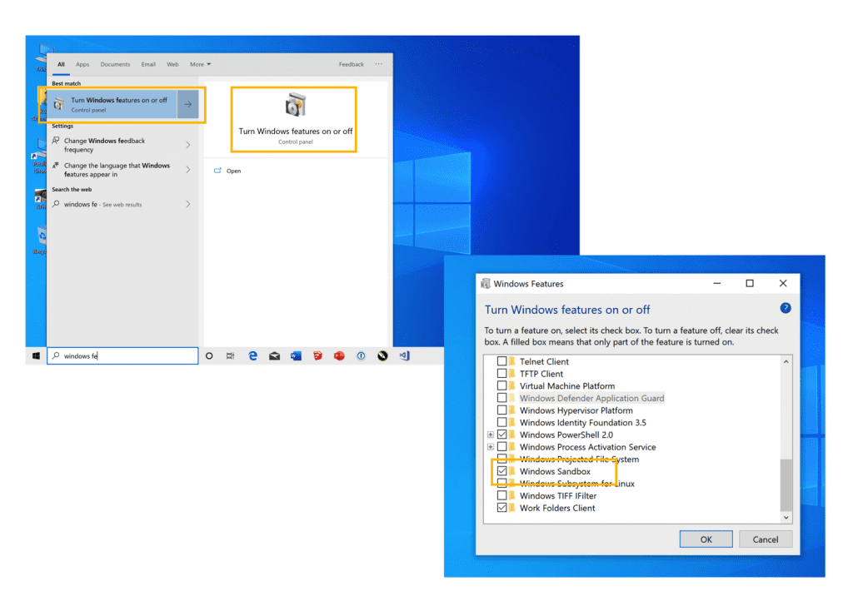Click the web search magnifier for windows fe

[56, 204]
